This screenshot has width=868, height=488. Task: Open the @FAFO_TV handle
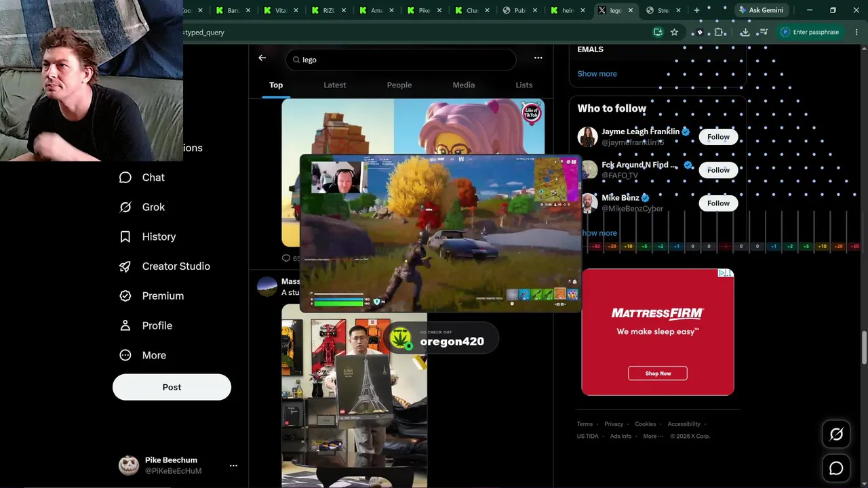[620, 176]
